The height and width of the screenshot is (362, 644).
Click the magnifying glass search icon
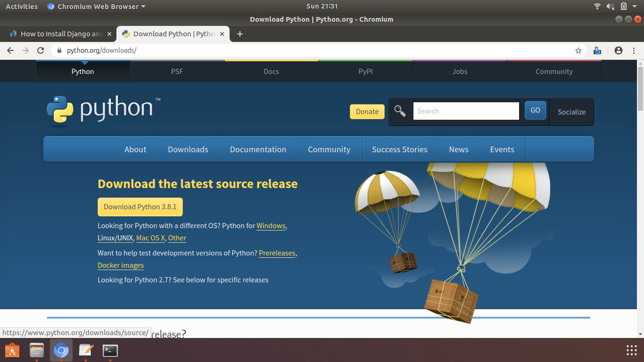[x=400, y=111]
